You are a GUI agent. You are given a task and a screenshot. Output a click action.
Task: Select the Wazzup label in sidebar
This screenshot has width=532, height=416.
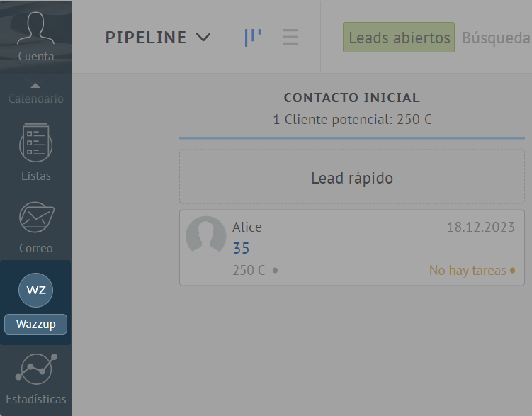tap(35, 324)
